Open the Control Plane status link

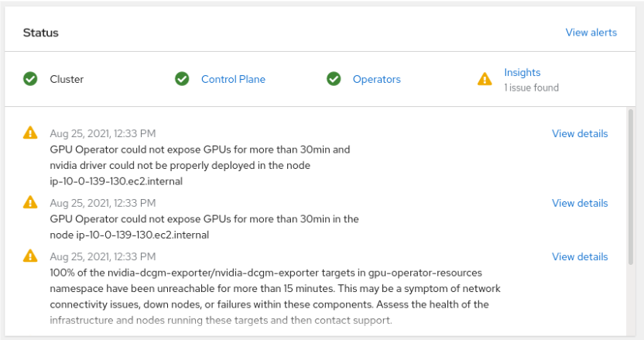[x=233, y=79]
